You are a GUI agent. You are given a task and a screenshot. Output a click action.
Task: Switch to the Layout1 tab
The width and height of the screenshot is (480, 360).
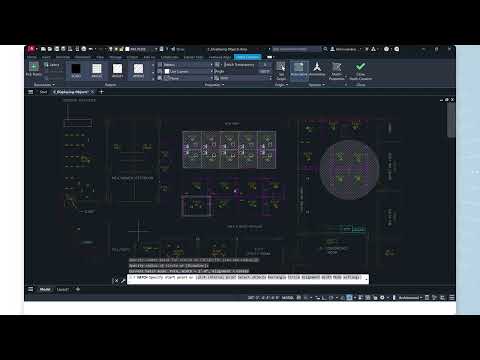(x=62, y=289)
